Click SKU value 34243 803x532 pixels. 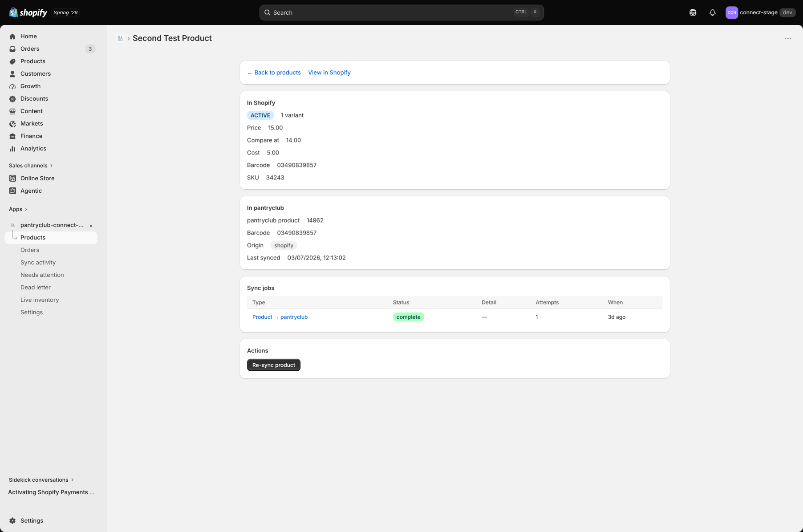tap(275, 178)
